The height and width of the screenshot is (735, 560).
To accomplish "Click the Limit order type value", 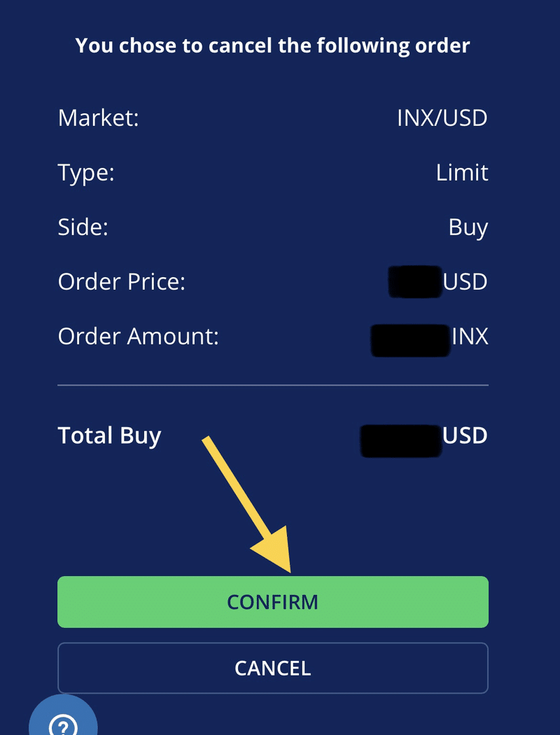I will [462, 172].
